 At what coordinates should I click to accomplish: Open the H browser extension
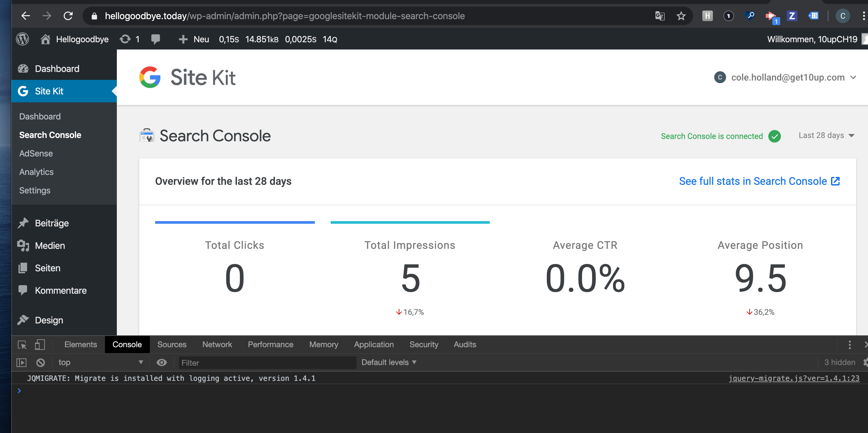click(707, 16)
